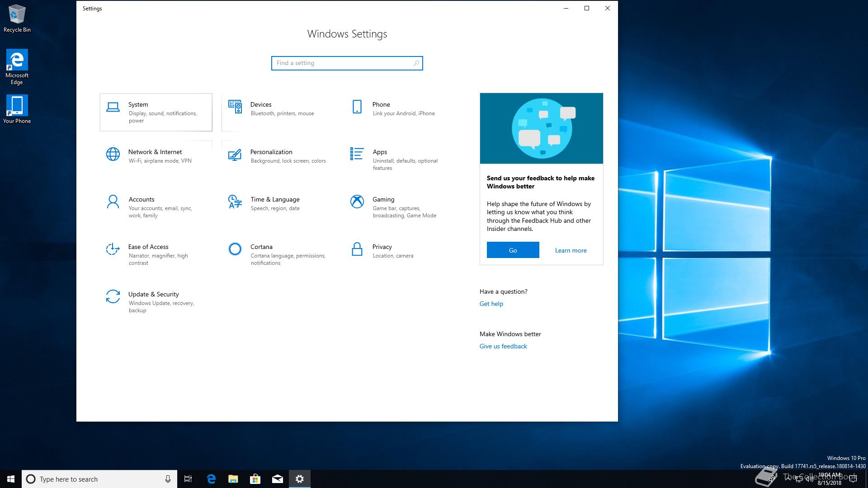Screen dimensions: 868x488
Task: Open the System category title
Action: pyautogui.click(x=138, y=104)
